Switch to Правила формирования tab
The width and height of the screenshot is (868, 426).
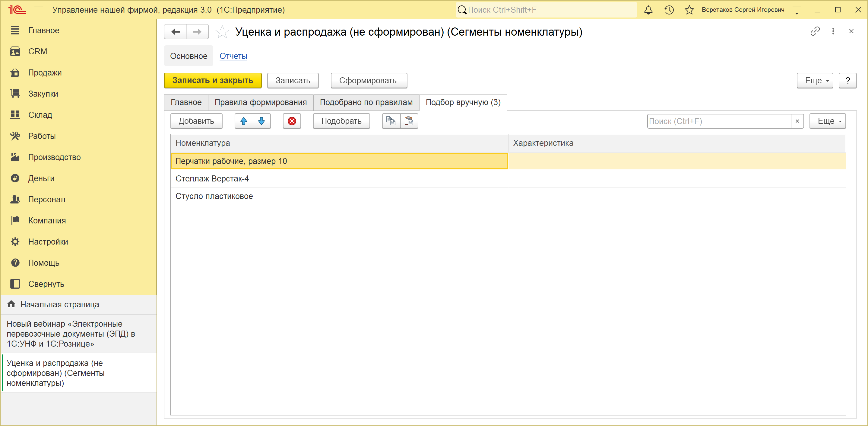tap(261, 102)
